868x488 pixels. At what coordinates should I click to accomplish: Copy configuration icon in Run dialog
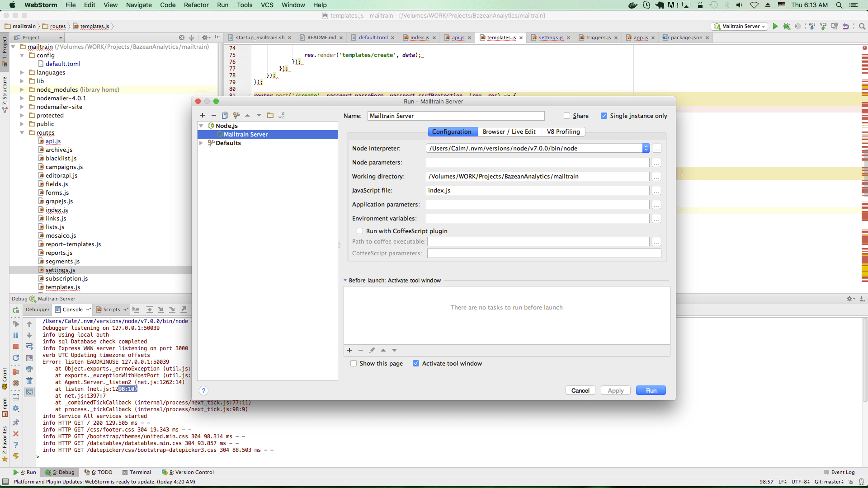click(x=225, y=115)
